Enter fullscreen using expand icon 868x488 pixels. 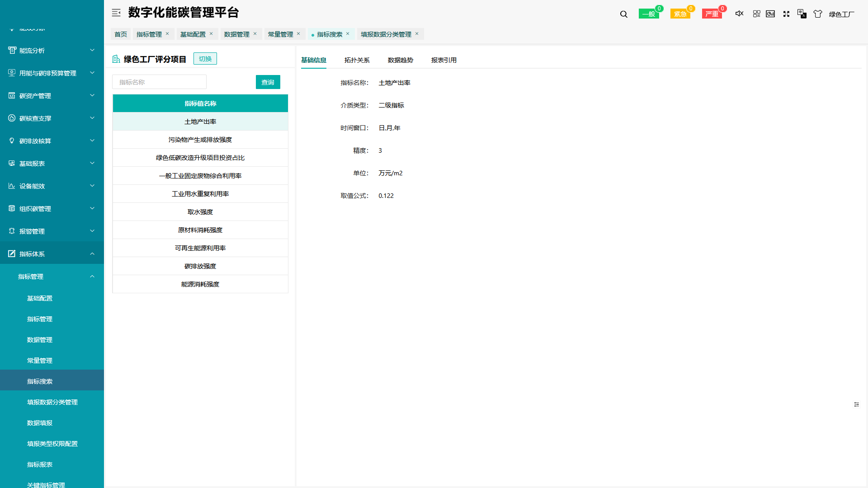coord(786,14)
